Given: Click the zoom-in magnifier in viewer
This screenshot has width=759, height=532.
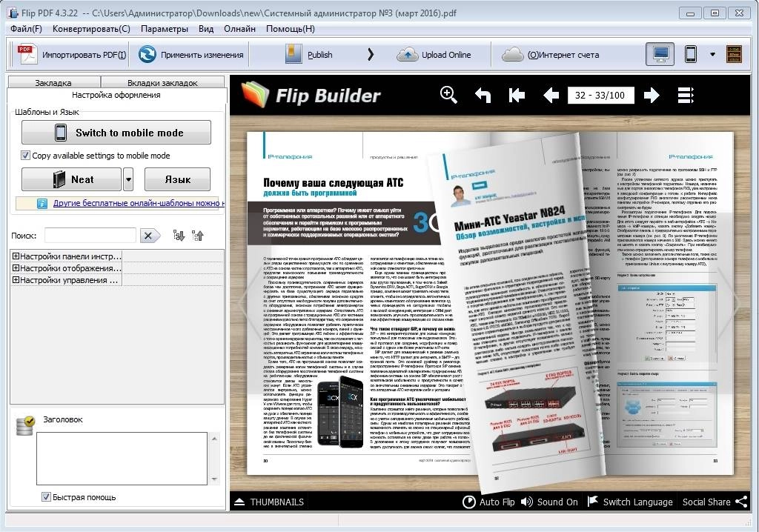Looking at the screenshot, I should coord(448,95).
